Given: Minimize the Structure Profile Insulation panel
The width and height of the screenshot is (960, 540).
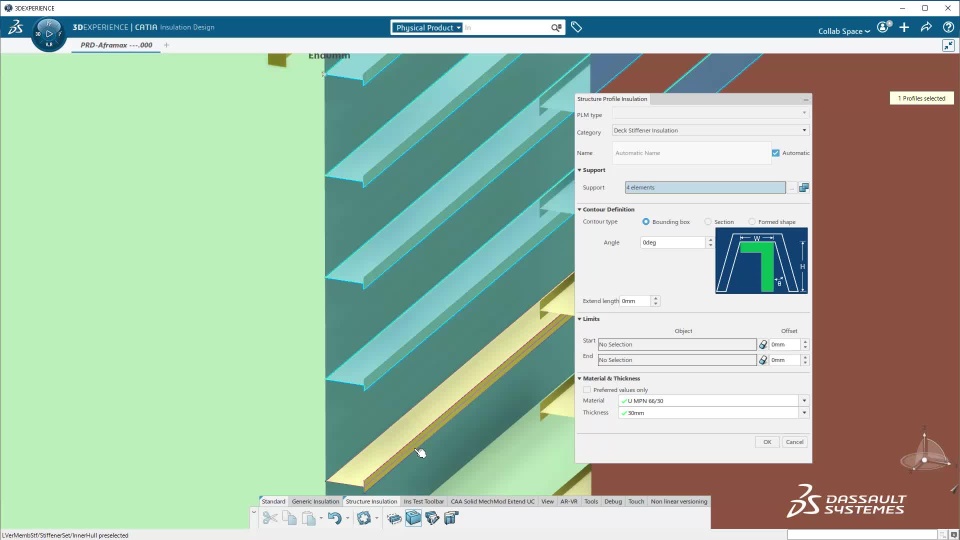Looking at the screenshot, I should point(806,99).
